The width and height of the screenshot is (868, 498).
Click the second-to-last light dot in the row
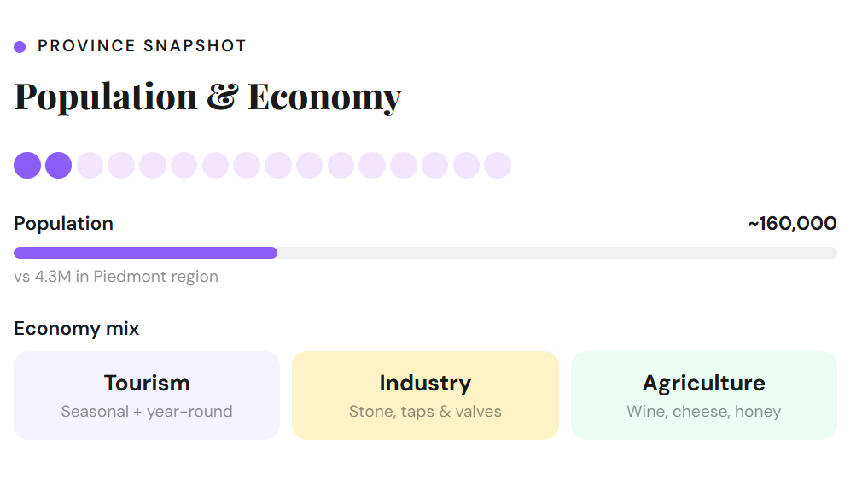[466, 165]
